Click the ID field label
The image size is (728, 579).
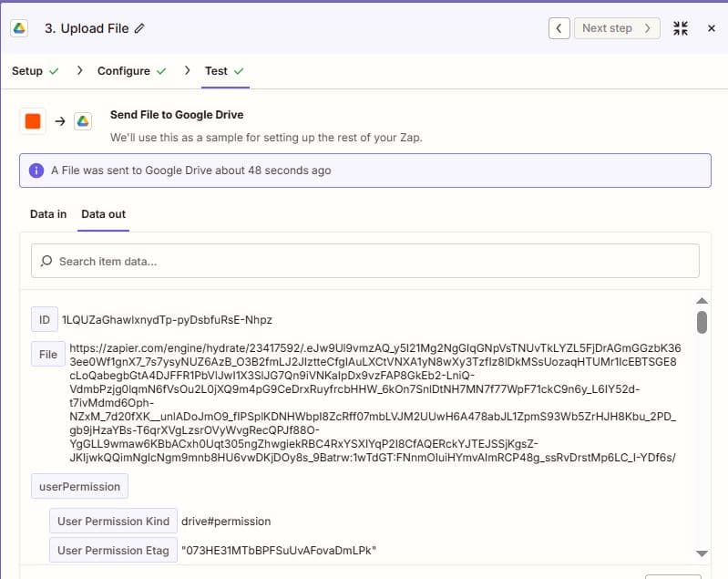pyautogui.click(x=45, y=319)
